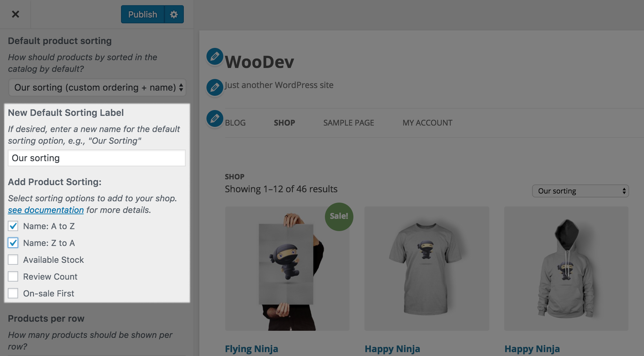Screen dimensions: 644x356
Task: Click the New Default Sorting Label field
Action: (x=96, y=158)
